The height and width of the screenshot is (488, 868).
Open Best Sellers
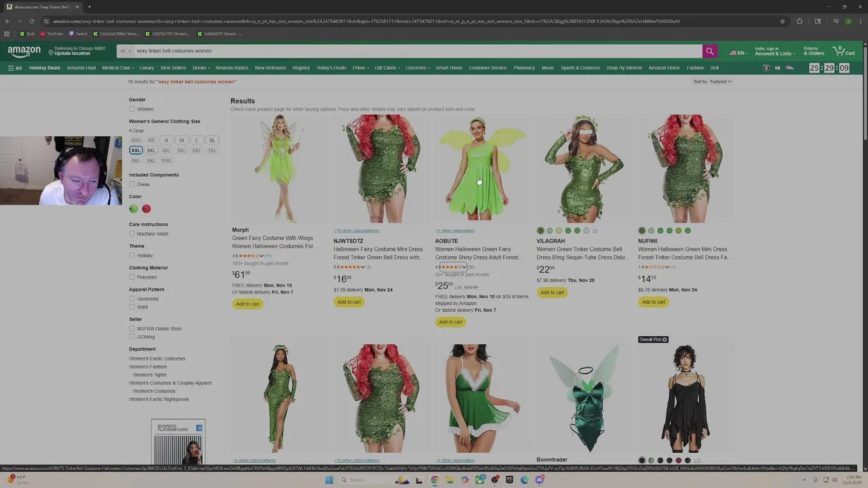[173, 68]
